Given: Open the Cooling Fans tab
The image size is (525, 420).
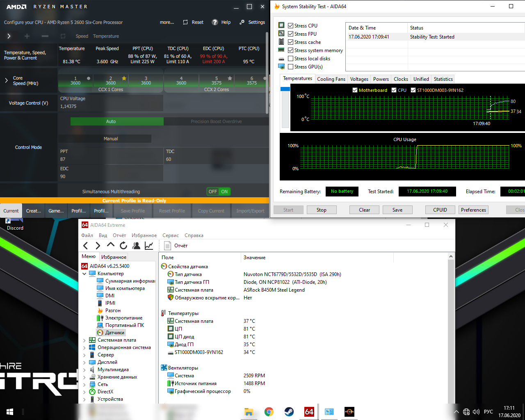Looking at the screenshot, I should [331, 79].
